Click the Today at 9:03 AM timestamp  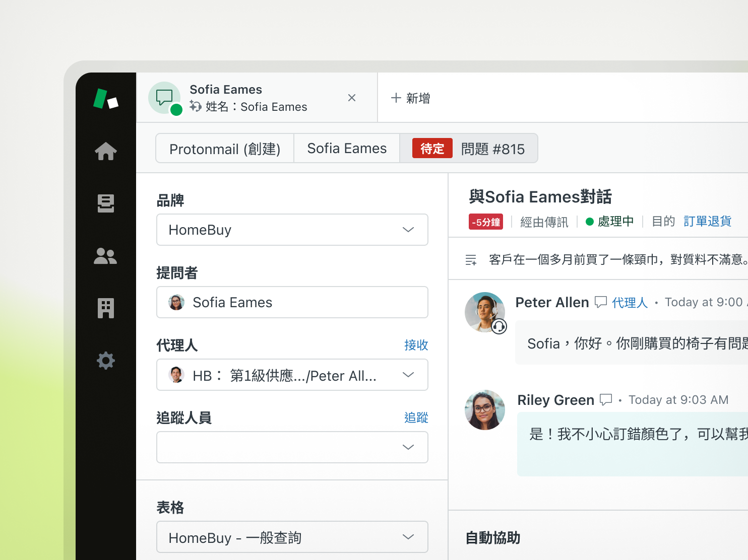pyautogui.click(x=678, y=400)
